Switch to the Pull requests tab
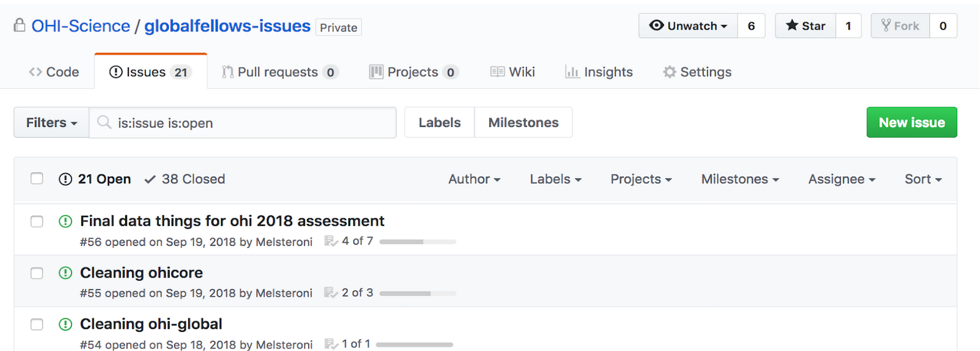The width and height of the screenshot is (980, 351). click(x=279, y=72)
